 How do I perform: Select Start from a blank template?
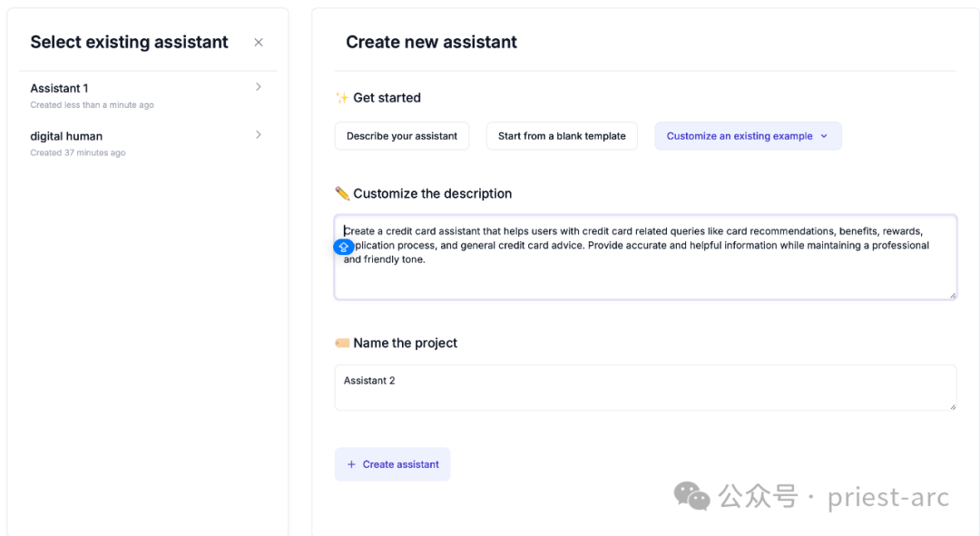(x=562, y=136)
